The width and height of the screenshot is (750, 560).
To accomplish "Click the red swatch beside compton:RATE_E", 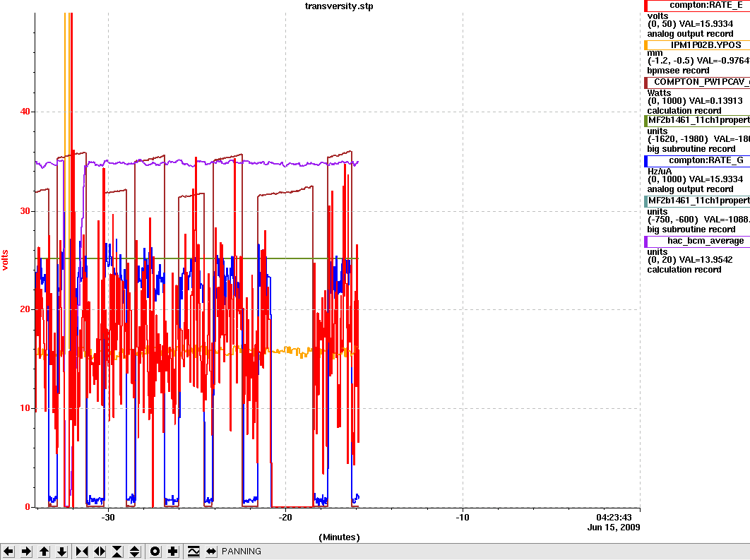I will 645,5.
